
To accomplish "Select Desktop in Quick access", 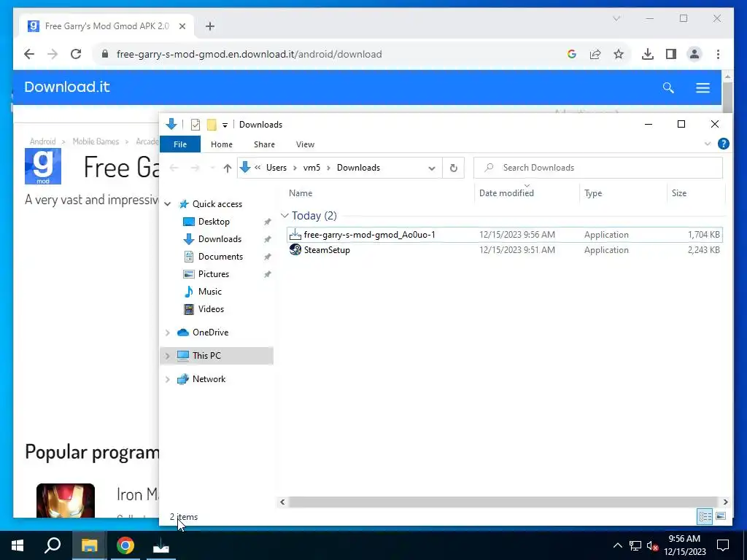I will tap(214, 222).
